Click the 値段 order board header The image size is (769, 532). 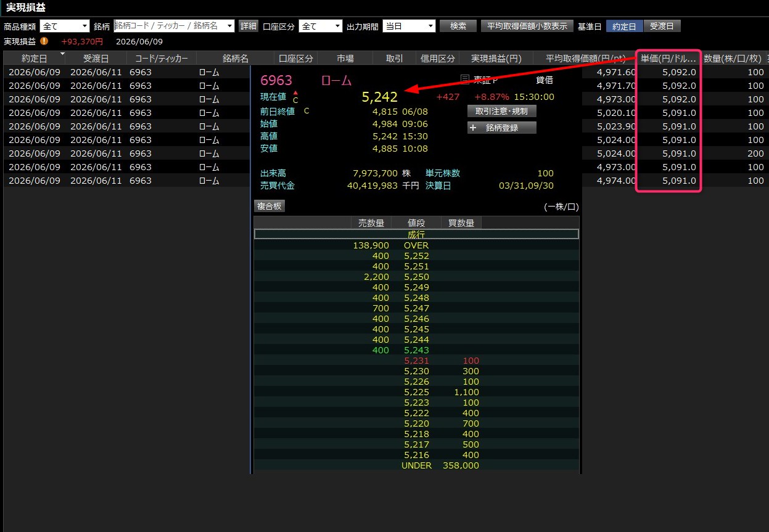coord(416,223)
